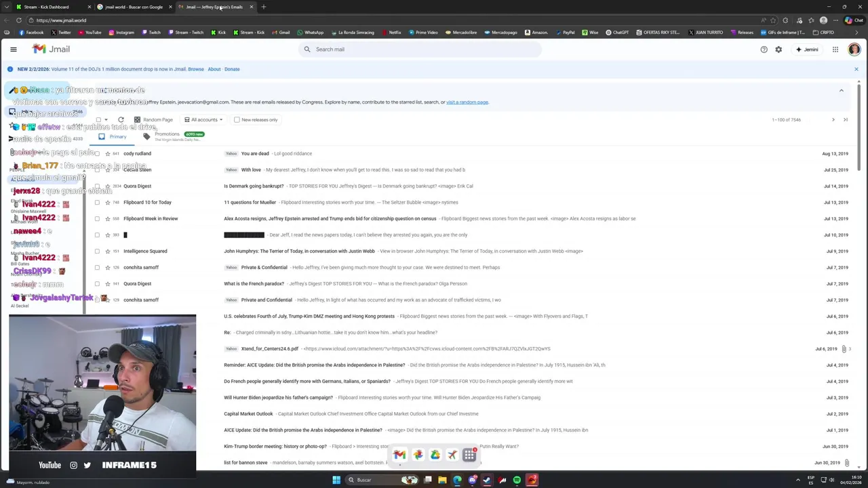Open the Netflix bookmark
Viewport: 868px width, 488px height.
click(x=391, y=33)
